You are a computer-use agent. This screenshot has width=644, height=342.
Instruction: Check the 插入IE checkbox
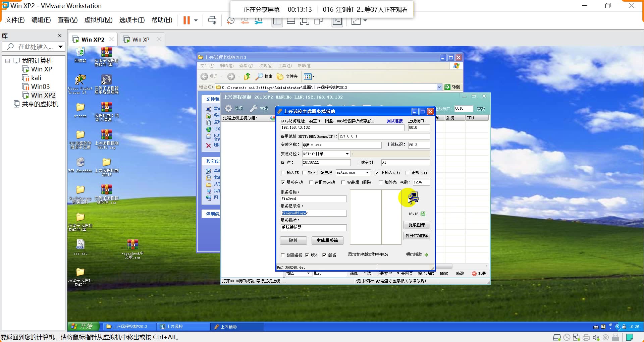click(x=283, y=173)
